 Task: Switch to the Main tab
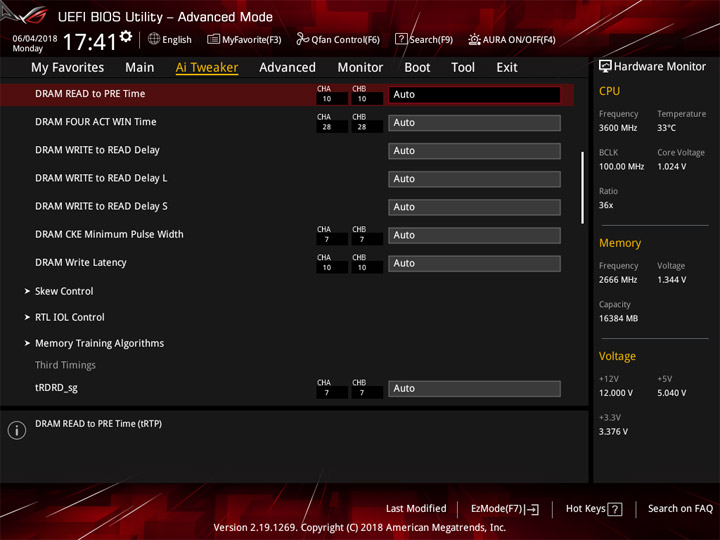coord(140,68)
